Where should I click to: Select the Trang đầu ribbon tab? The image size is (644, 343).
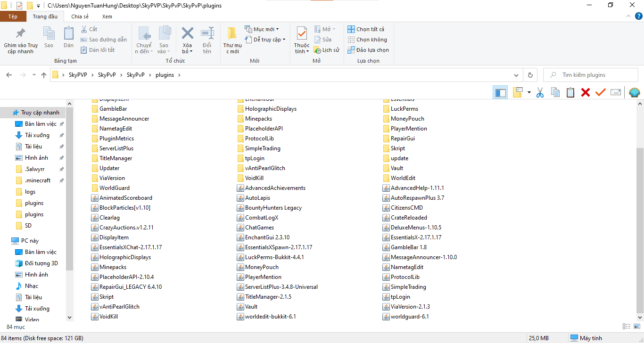tap(45, 16)
